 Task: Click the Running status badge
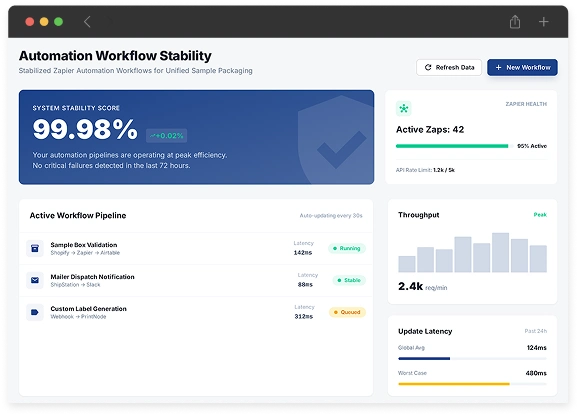[347, 248]
